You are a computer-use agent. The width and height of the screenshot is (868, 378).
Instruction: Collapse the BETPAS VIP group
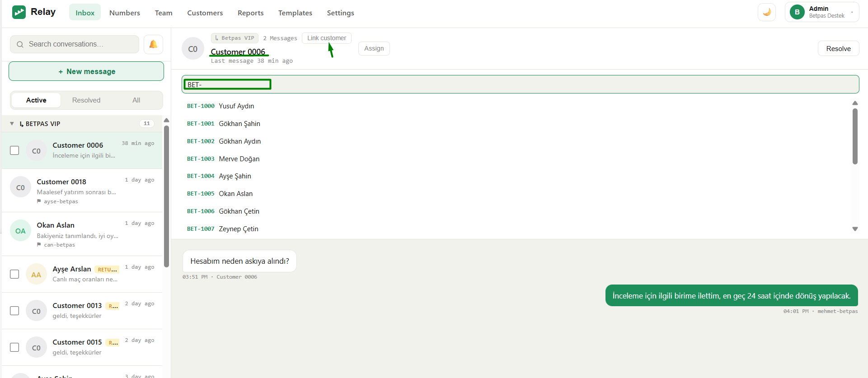click(12, 124)
